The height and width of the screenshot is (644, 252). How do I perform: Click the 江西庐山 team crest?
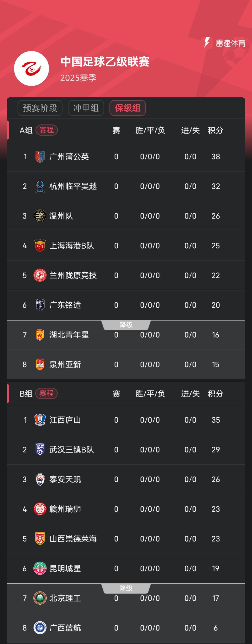40,420
